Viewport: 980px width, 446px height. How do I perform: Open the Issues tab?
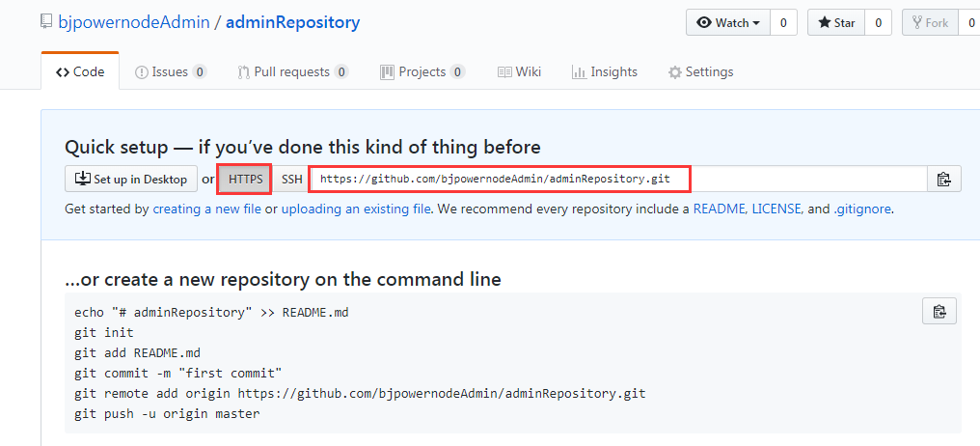(x=171, y=72)
